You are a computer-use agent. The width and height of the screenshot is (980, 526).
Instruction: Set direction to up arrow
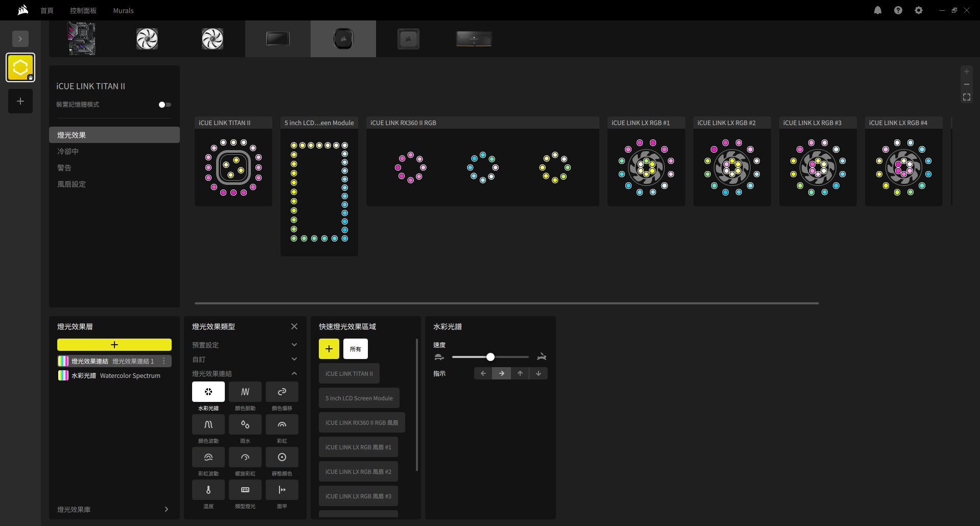(x=520, y=373)
